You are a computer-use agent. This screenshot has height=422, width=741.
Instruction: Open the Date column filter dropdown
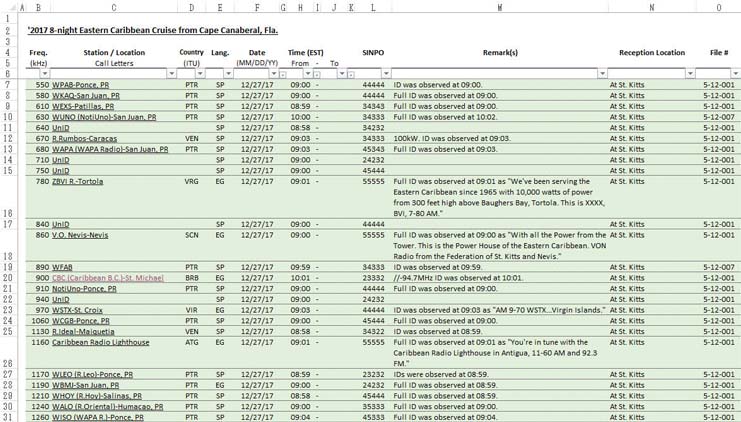(274, 74)
